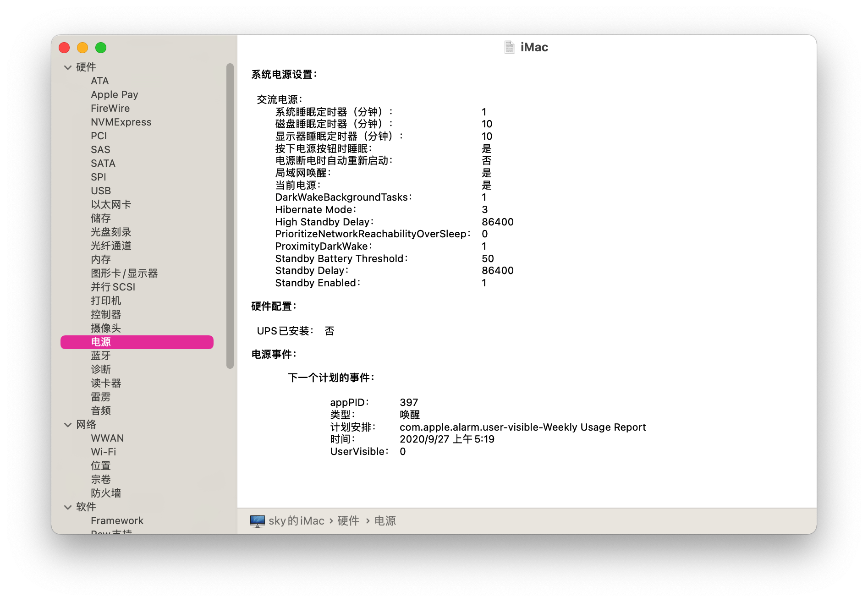Click the green zoom window button
Image resolution: width=868 pixels, height=602 pixels.
(101, 48)
